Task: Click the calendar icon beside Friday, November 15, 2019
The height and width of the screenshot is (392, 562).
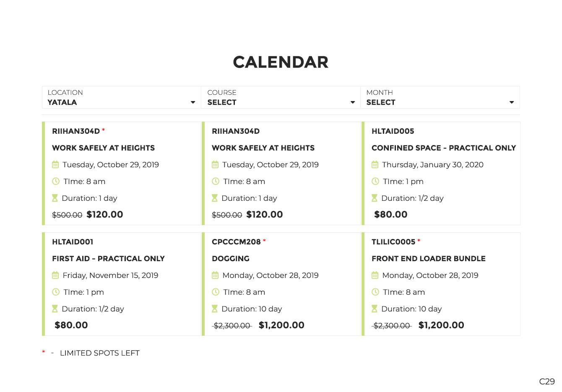Action: coord(55,275)
